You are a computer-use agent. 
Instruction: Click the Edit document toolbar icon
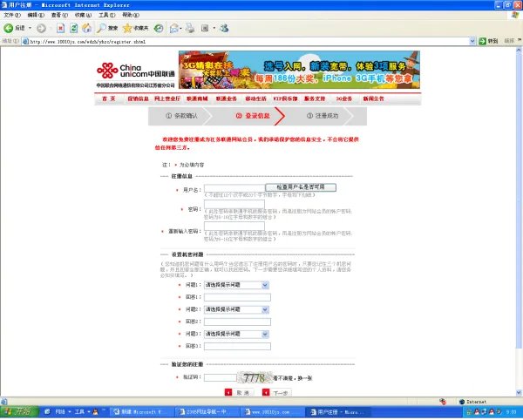click(x=205, y=29)
